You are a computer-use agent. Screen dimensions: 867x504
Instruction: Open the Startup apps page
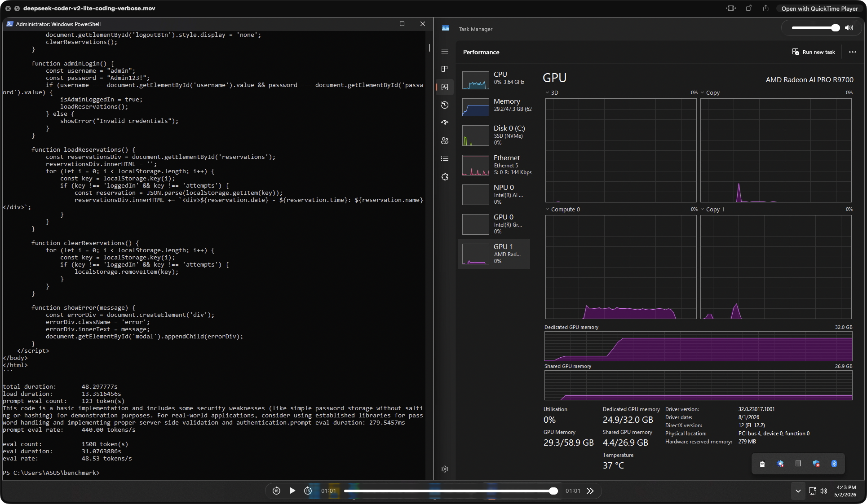[445, 123]
